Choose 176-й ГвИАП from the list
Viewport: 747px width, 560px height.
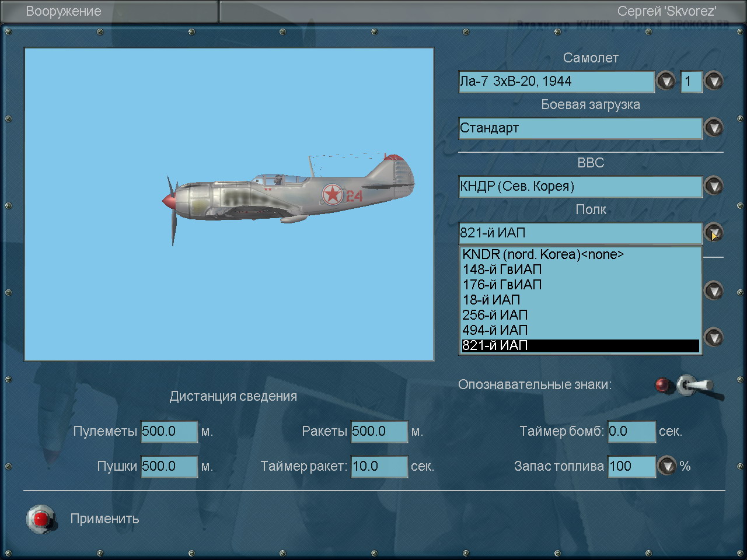pos(581,285)
